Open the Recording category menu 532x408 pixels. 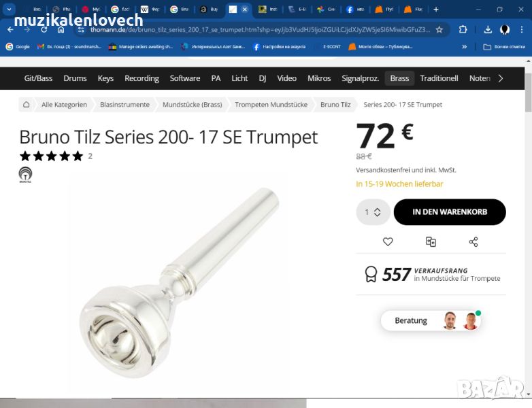(x=142, y=78)
